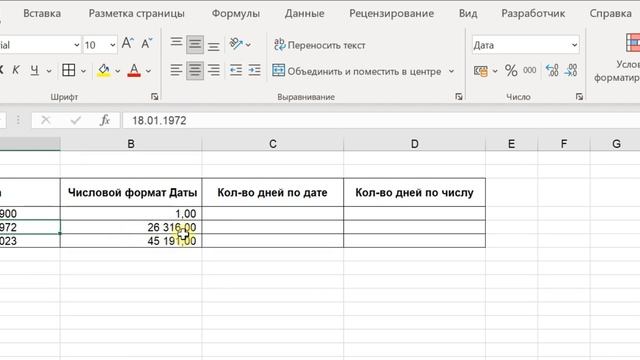640x360 pixels.
Task: Open Рецензирование ribbon tab
Action: [x=391, y=13]
